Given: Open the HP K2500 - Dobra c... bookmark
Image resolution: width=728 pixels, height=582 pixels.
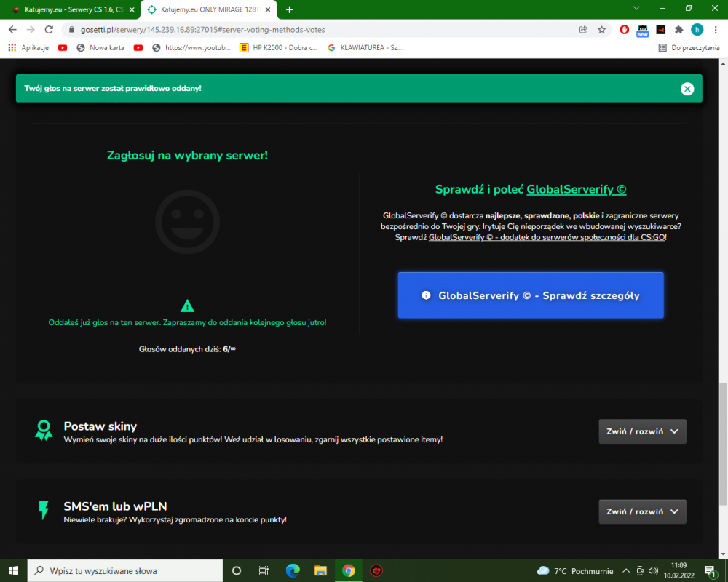Looking at the screenshot, I should pos(279,48).
